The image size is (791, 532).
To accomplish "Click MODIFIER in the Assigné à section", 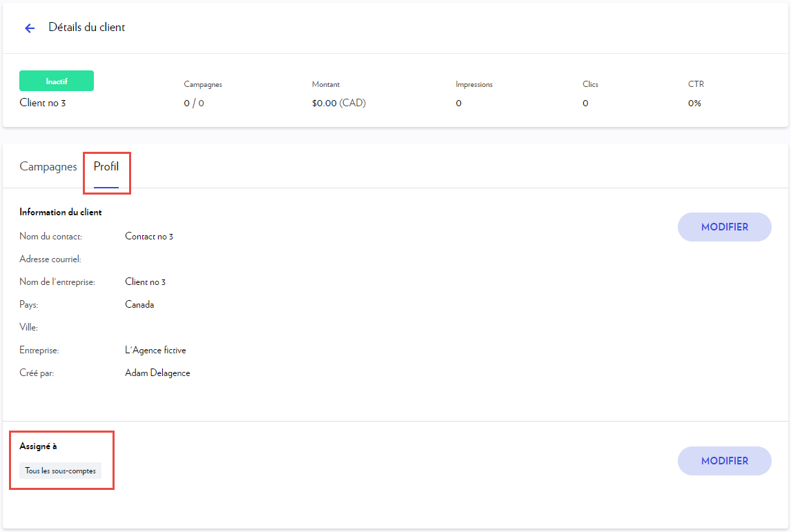I will [724, 461].
